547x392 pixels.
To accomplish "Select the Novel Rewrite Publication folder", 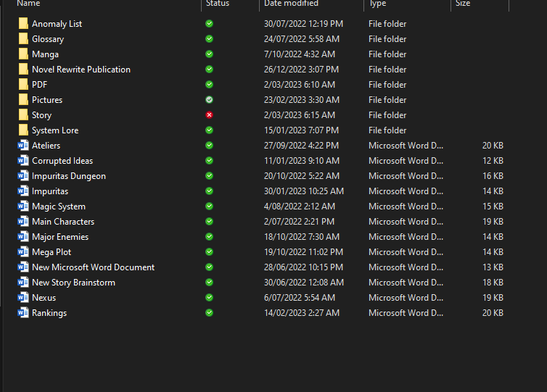I will [x=81, y=70].
